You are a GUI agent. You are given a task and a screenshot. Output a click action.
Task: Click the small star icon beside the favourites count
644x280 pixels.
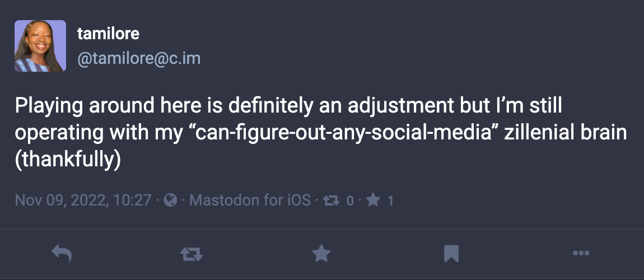(373, 200)
